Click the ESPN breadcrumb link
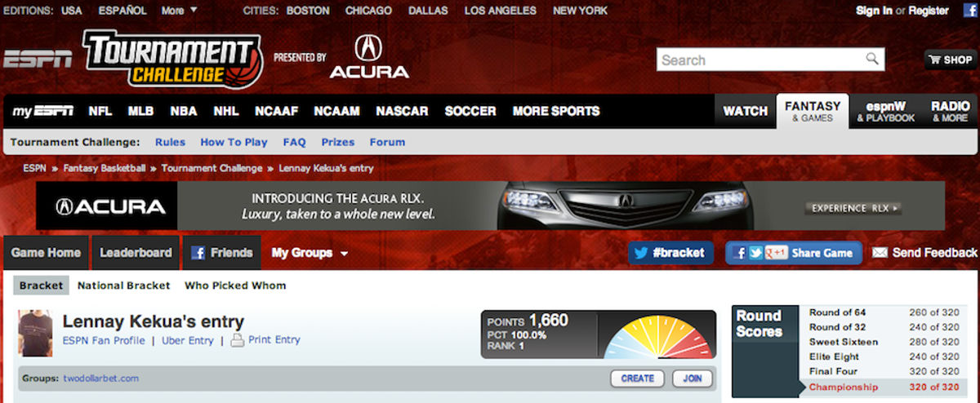This screenshot has height=403, width=980. pyautogui.click(x=34, y=168)
